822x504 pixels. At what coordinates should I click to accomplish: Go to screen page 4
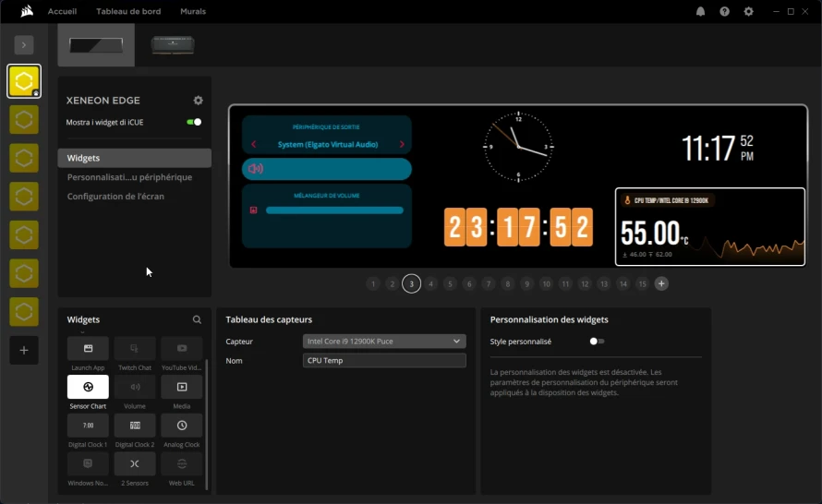pos(430,283)
